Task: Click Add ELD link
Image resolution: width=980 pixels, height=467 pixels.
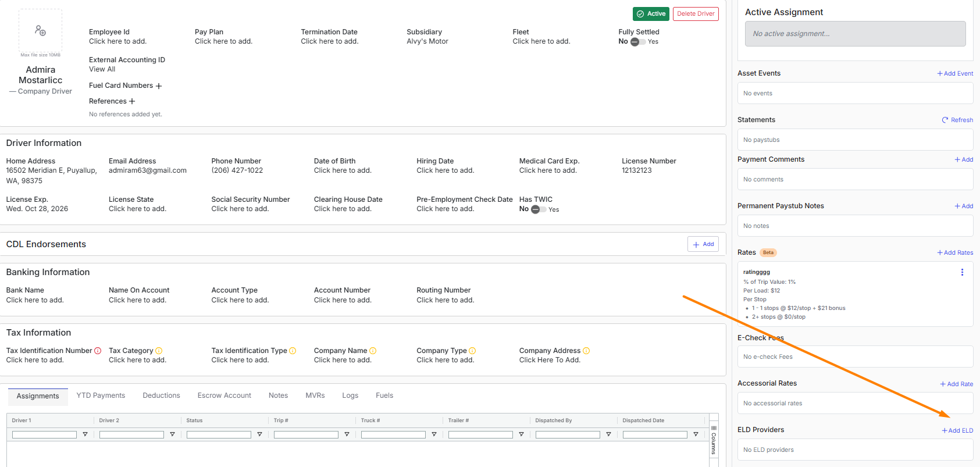Action: point(957,430)
